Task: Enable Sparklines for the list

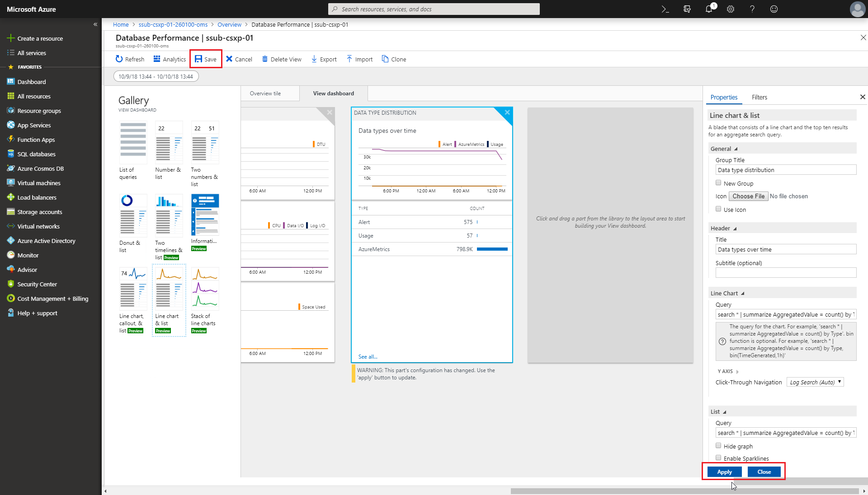Action: 718,458
